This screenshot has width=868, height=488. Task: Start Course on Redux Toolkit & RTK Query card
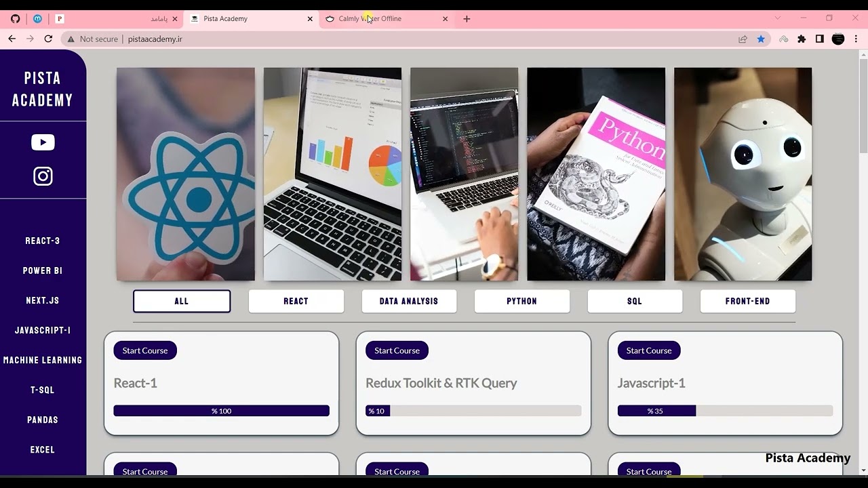(397, 350)
